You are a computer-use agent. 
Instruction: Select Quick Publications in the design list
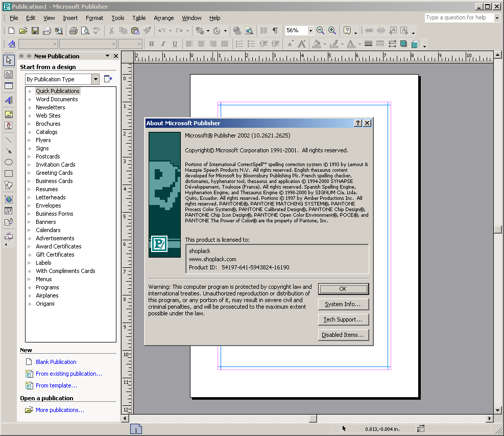tap(58, 91)
